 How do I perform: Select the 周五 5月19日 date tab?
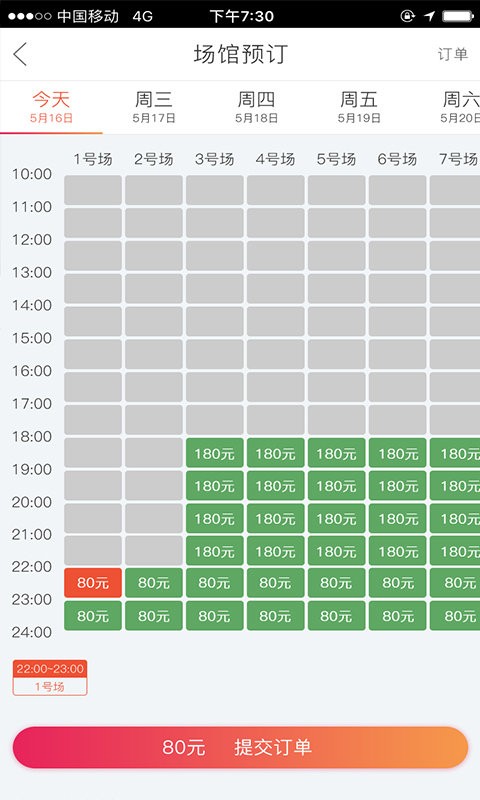[359, 107]
